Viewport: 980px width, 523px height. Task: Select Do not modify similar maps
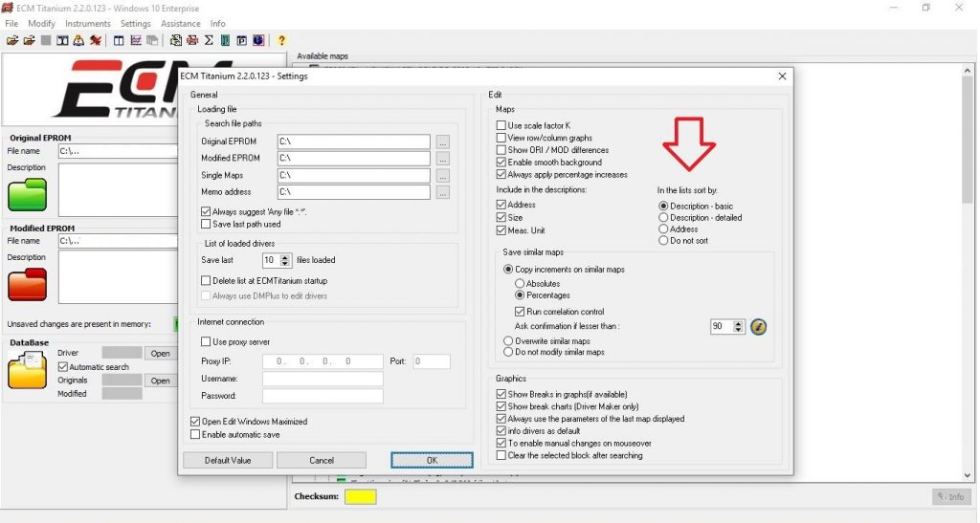click(x=508, y=352)
